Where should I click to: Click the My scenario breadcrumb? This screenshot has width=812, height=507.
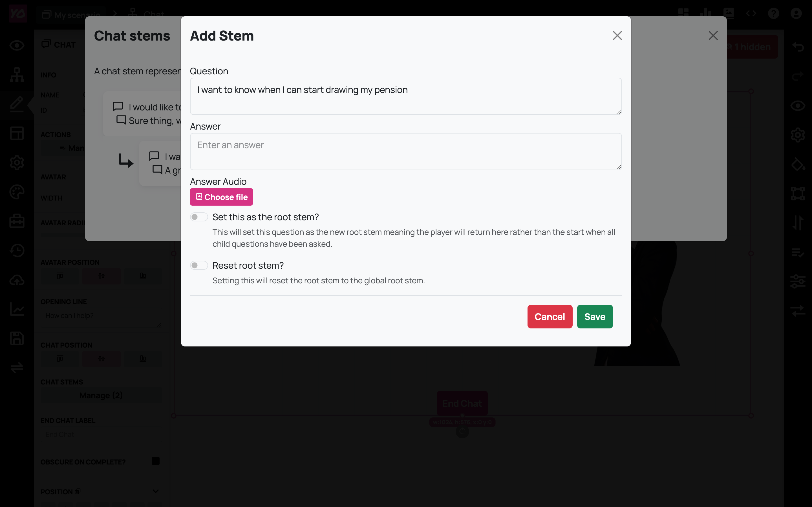click(x=71, y=15)
